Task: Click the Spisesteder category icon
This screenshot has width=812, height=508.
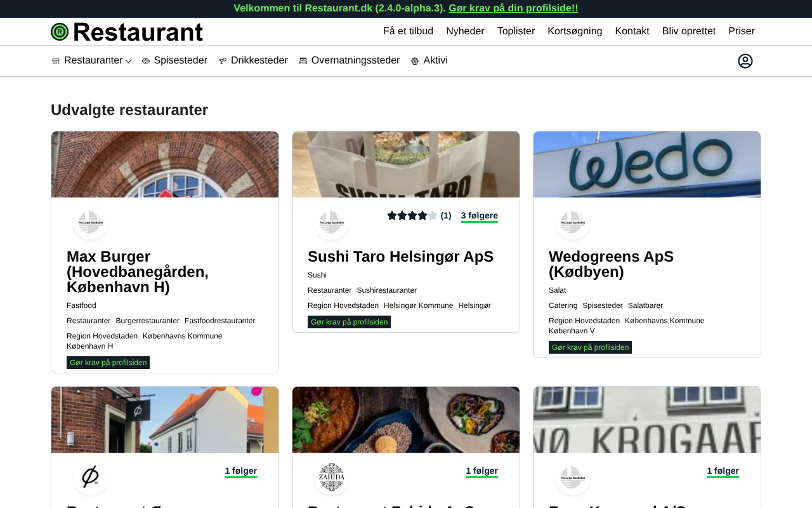Action: (146, 61)
